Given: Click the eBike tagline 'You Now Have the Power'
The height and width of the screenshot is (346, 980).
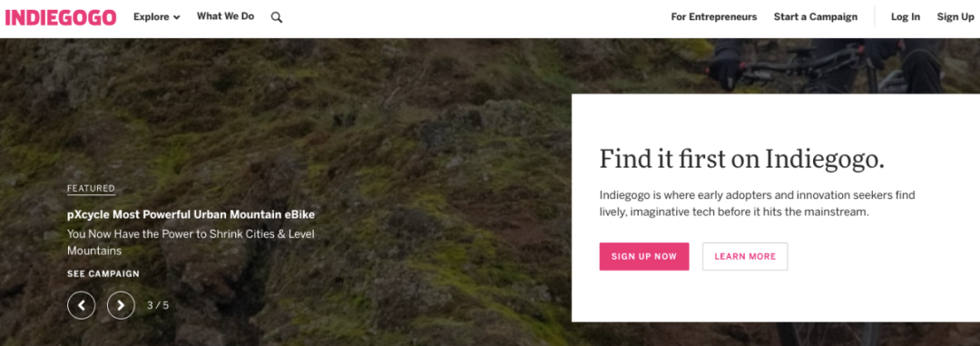Looking at the screenshot, I should (191, 242).
